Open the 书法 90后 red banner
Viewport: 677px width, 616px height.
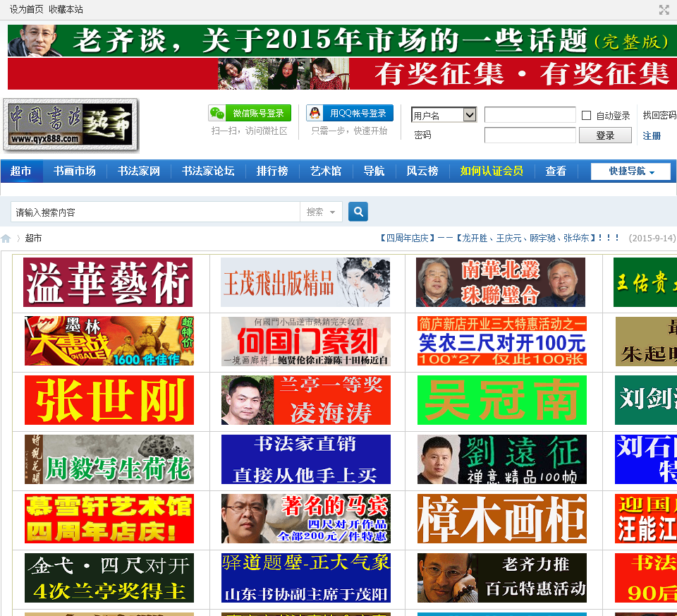tap(646, 578)
